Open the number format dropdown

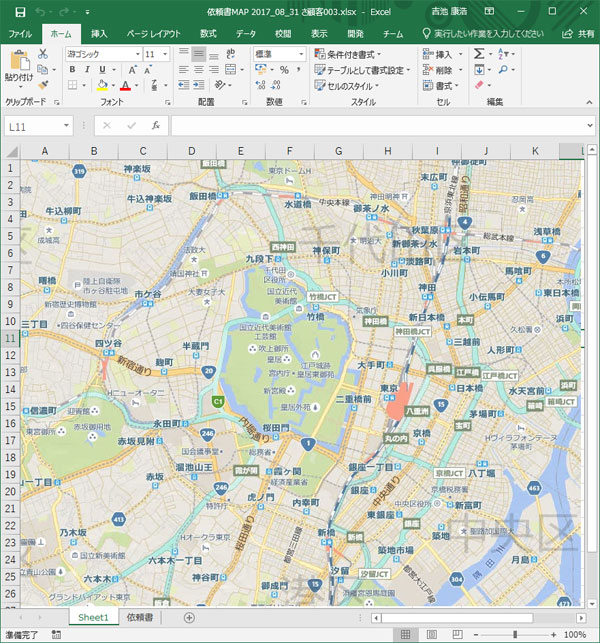tap(301, 54)
